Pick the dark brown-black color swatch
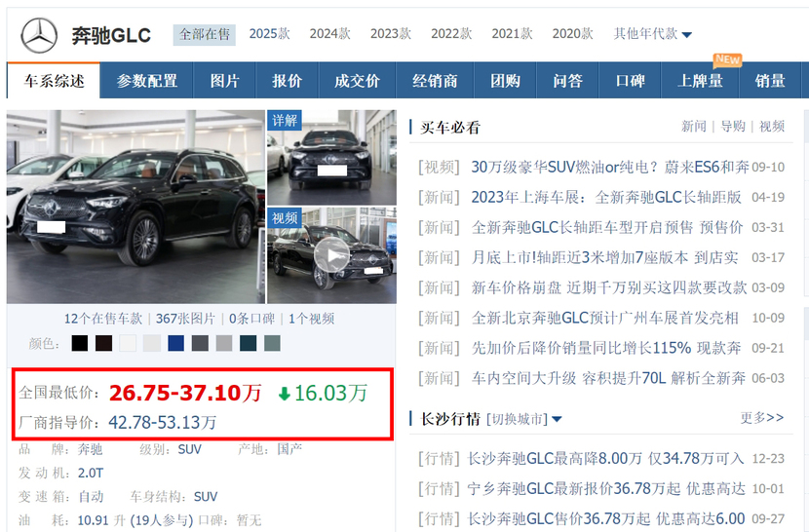 pos(103,343)
